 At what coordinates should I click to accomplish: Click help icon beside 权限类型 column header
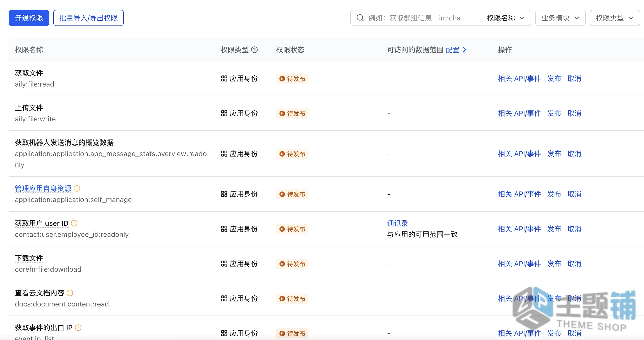(255, 50)
